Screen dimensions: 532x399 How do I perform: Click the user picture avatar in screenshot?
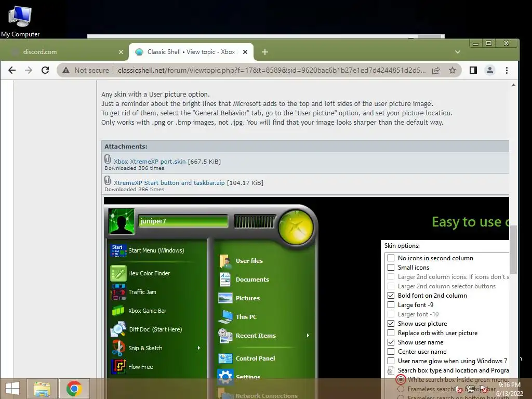121,221
